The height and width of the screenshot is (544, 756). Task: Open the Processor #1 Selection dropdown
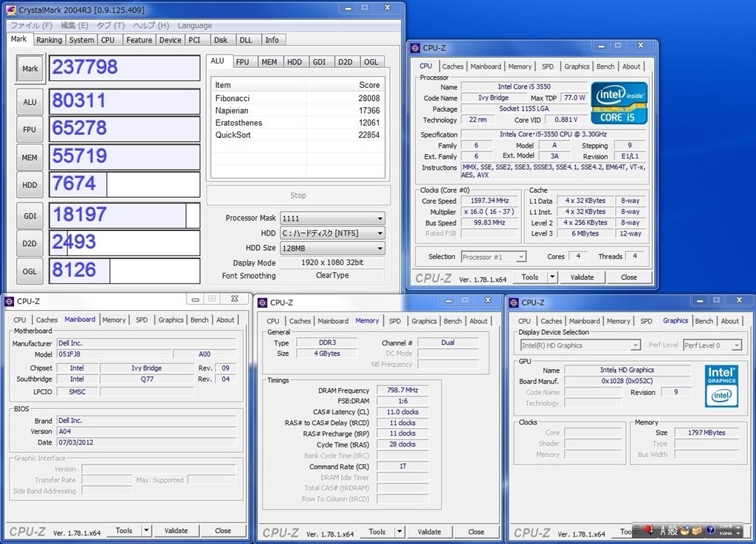coord(494,258)
